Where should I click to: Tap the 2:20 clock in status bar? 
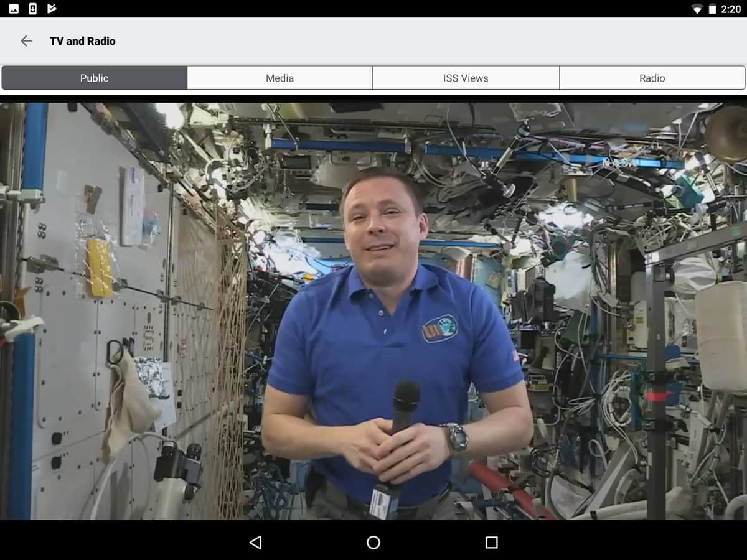[730, 9]
